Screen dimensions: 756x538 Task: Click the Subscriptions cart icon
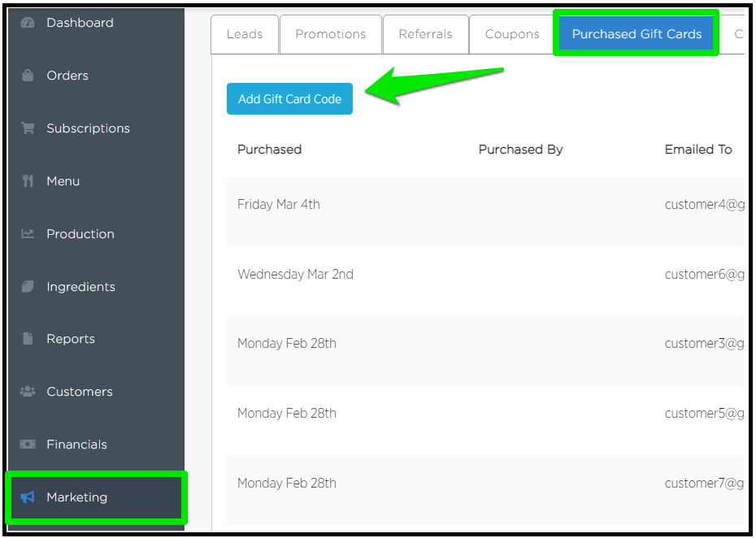28,128
